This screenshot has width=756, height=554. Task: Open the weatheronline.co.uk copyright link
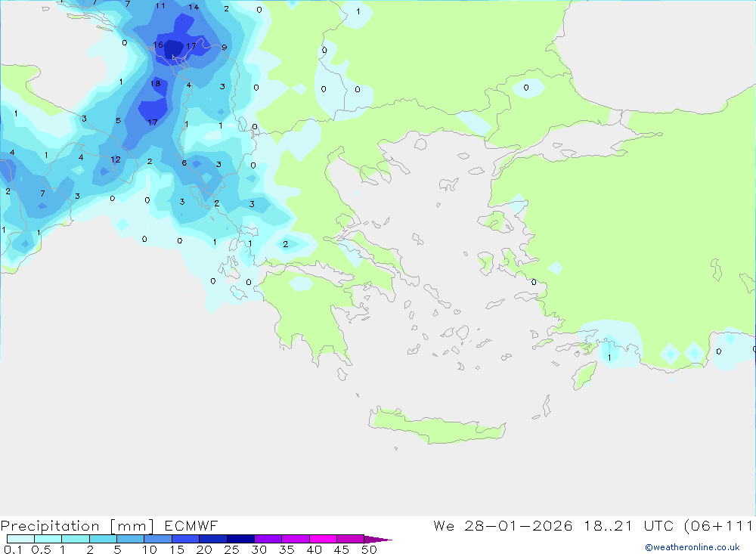692,547
